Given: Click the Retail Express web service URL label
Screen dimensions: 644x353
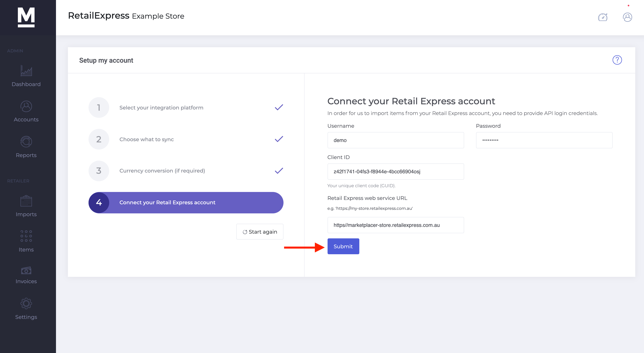Looking at the screenshot, I should (367, 198).
